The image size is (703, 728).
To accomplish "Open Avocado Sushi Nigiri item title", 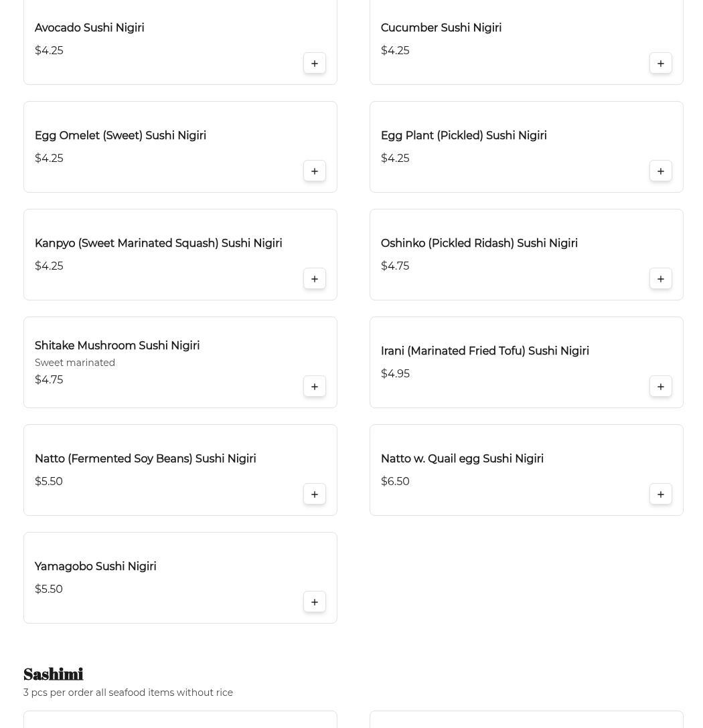I will tap(89, 28).
